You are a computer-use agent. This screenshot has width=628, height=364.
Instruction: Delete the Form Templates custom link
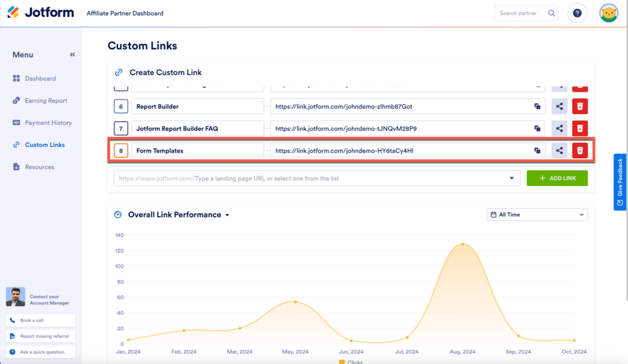pos(580,151)
